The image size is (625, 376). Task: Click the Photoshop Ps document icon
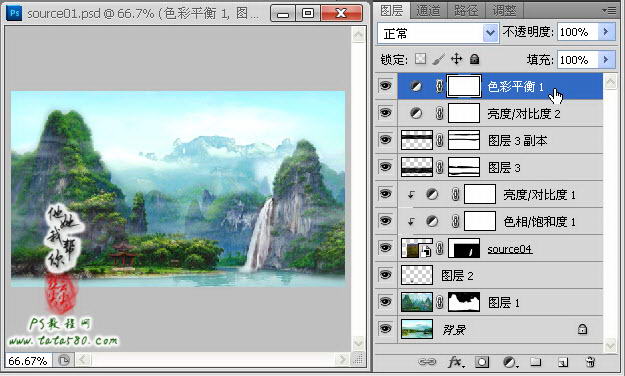[x=15, y=13]
